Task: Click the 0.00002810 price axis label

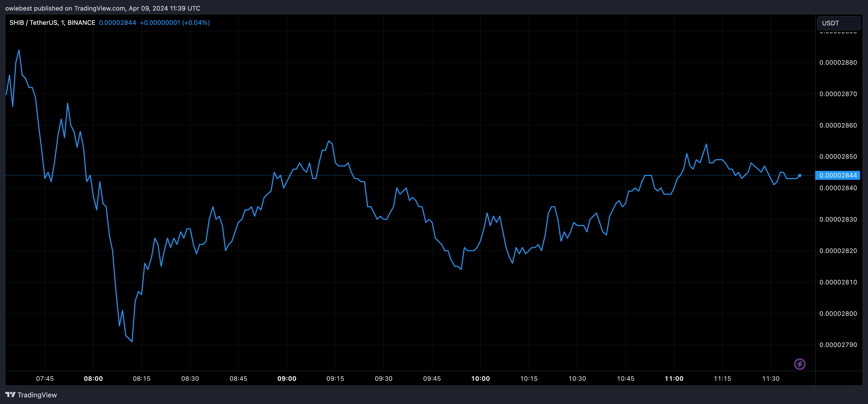Action: tap(838, 282)
